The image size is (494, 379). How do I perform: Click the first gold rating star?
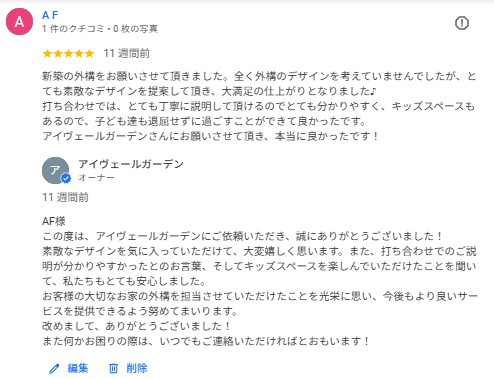47,53
